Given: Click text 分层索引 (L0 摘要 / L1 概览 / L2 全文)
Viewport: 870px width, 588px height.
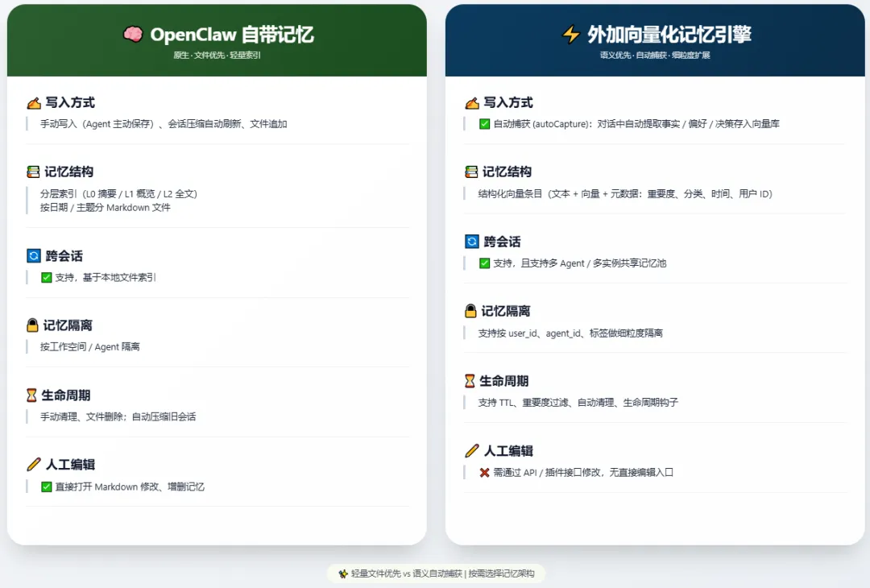Looking at the screenshot, I should click(118, 193).
